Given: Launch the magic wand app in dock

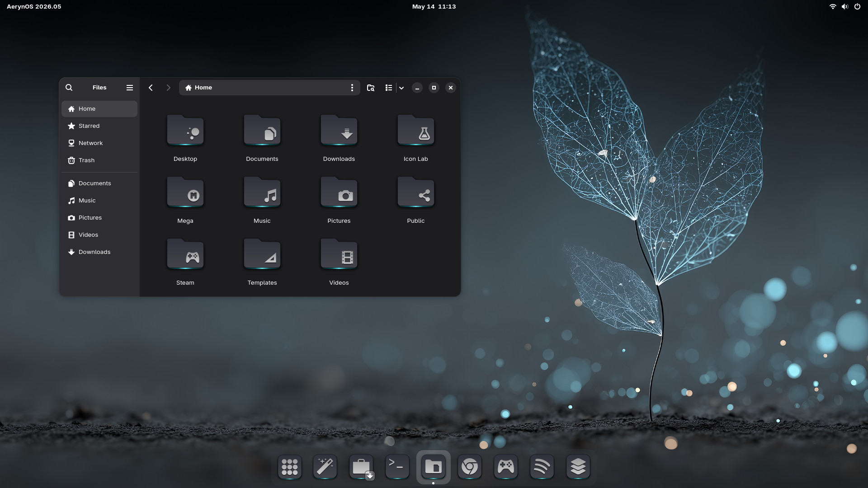Looking at the screenshot, I should (x=325, y=467).
